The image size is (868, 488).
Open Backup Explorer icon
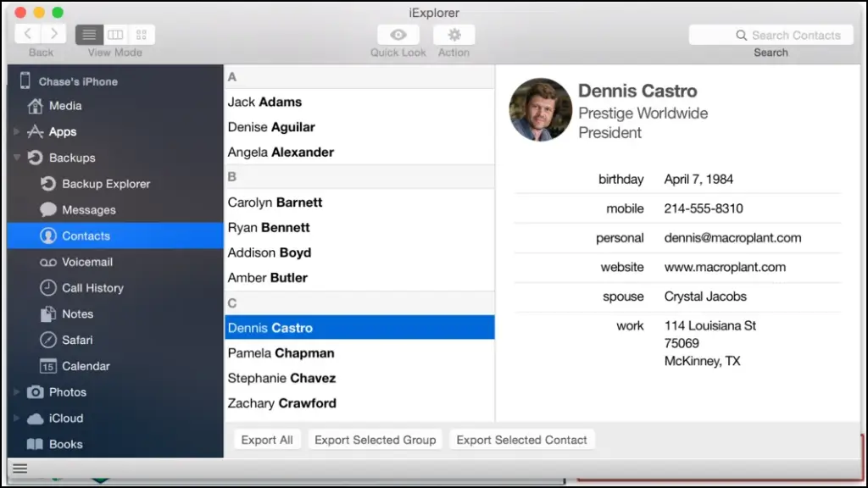pos(48,184)
